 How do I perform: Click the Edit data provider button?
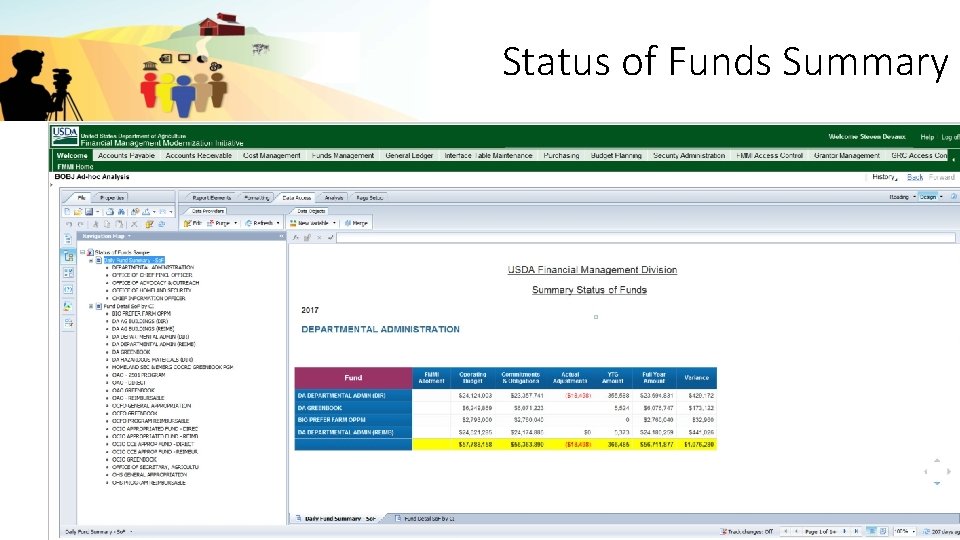193,223
